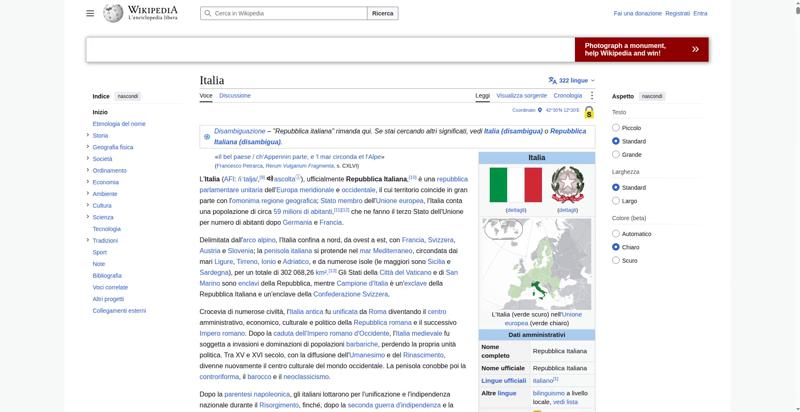Image resolution: width=800 pixels, height=412 pixels.
Task: Open the 59 milioni di abitanti link
Action: [x=304, y=211]
